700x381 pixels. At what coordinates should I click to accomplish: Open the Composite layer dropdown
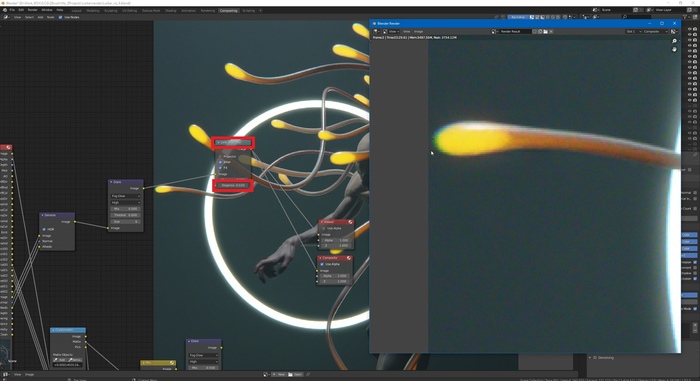click(x=655, y=31)
